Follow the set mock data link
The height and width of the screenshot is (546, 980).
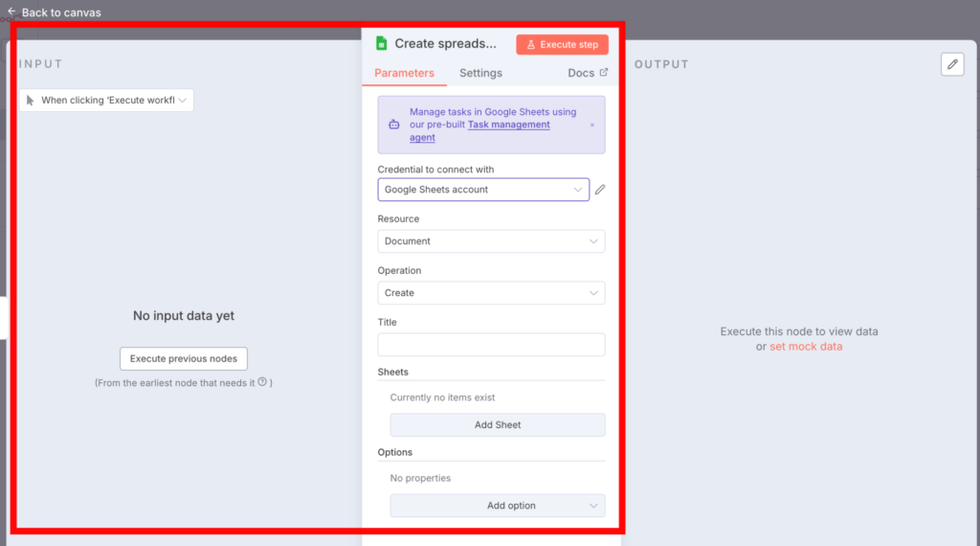(806, 347)
